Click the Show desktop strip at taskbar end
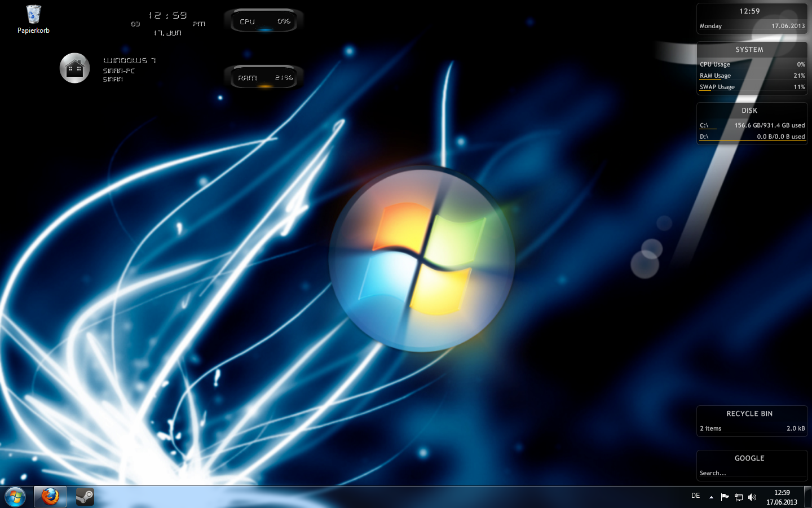The height and width of the screenshot is (508, 812). point(807,497)
